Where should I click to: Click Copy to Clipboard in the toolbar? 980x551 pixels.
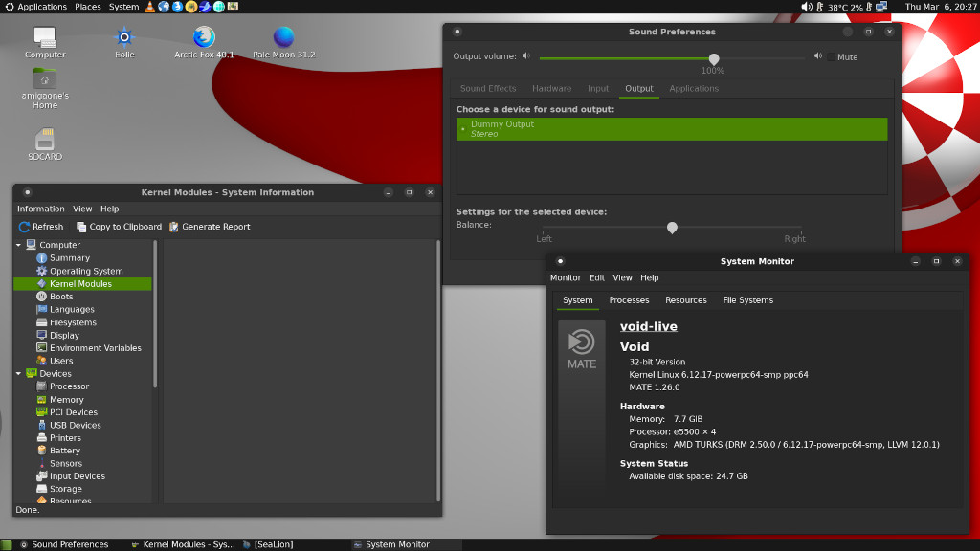[x=119, y=227]
